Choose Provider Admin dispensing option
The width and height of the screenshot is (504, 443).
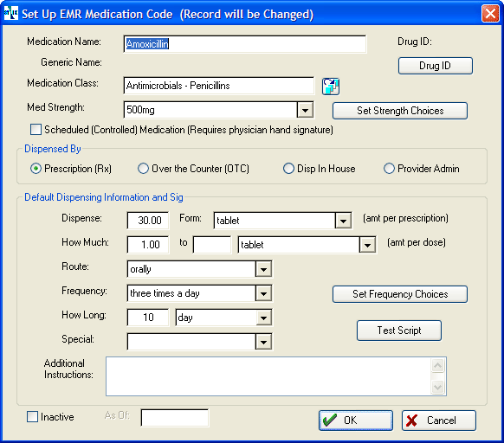click(389, 169)
